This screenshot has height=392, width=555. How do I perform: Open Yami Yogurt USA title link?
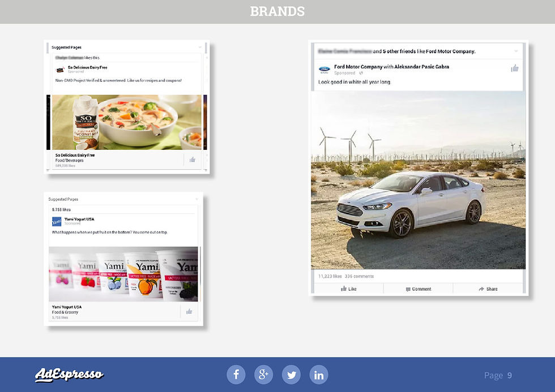tap(79, 219)
